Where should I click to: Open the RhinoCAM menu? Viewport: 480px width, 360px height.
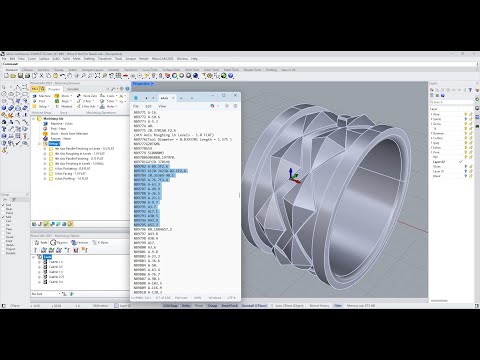tap(163, 59)
